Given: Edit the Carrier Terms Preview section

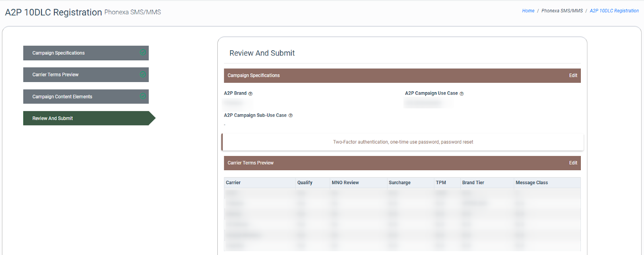Looking at the screenshot, I should (x=573, y=163).
